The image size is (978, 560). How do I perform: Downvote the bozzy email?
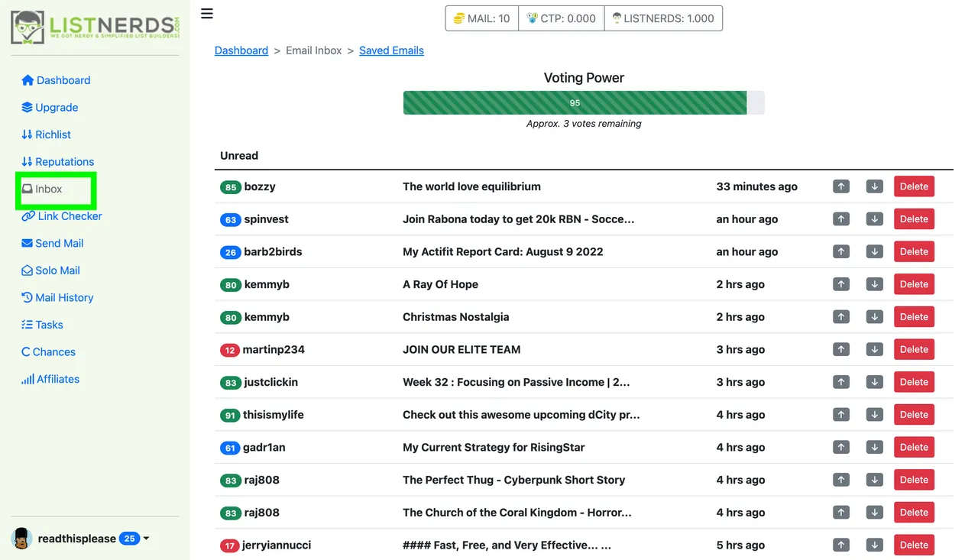point(875,186)
